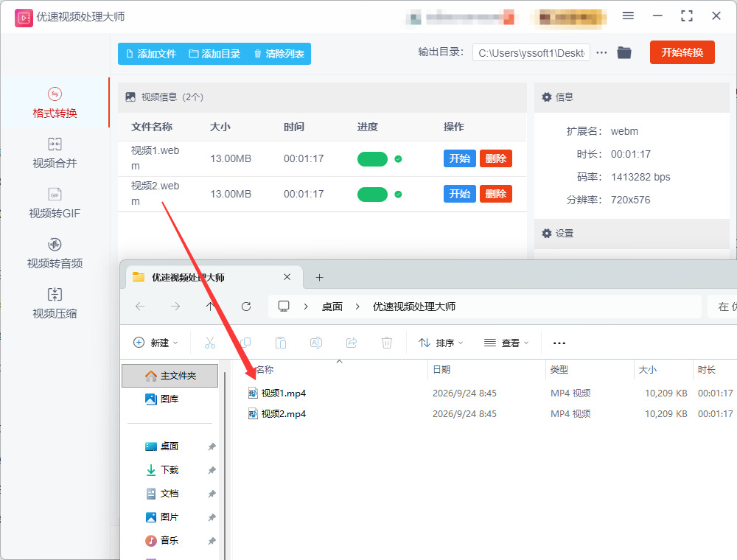Click the 开始 button for 视频1.webm
Screen dimensions: 737x560
tap(460, 158)
